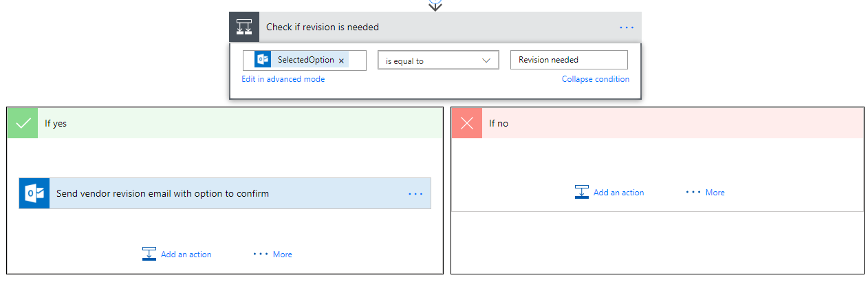Open More options in If yes branch
Viewport: 868px width, 282px height.
[273, 254]
